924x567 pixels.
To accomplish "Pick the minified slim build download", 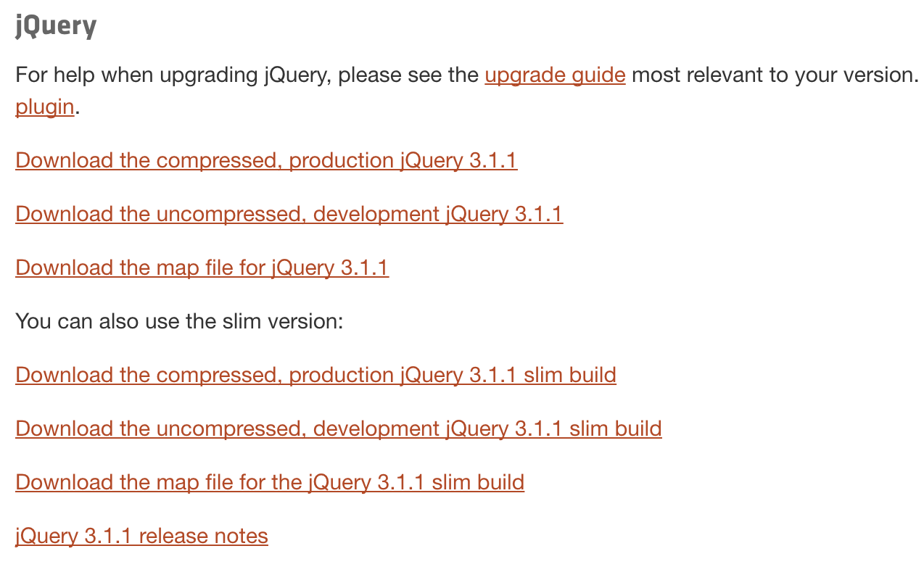I will click(315, 375).
